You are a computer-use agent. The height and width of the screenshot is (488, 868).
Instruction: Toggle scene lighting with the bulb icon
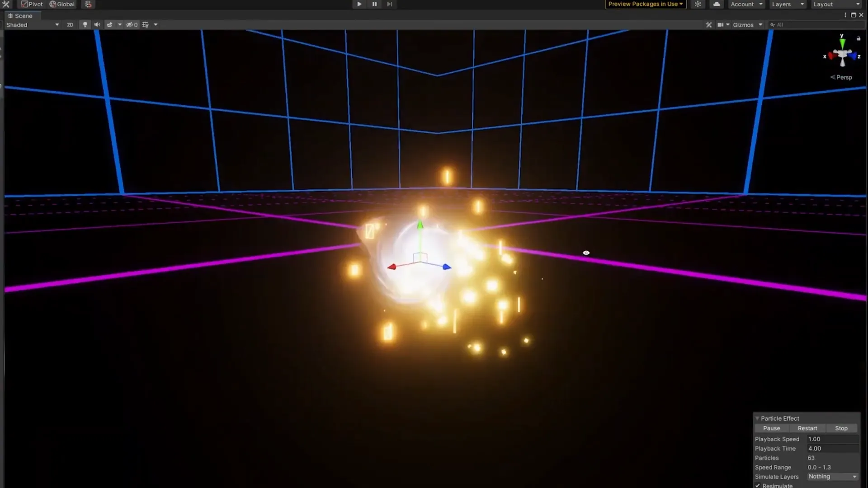pos(85,25)
